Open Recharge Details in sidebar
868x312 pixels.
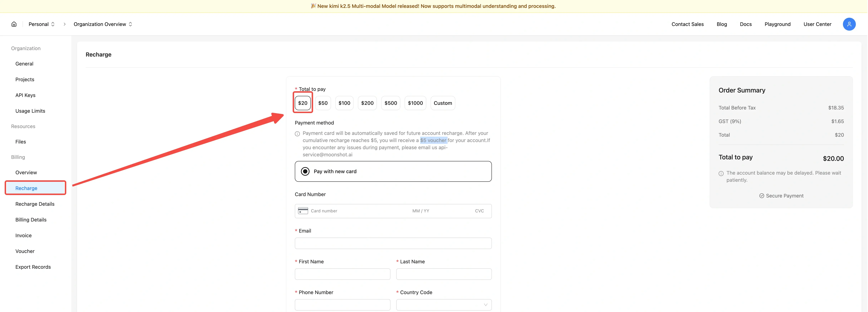[x=35, y=204]
